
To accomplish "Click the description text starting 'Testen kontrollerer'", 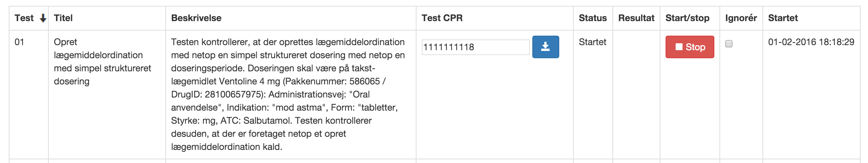I will pyautogui.click(x=288, y=94).
